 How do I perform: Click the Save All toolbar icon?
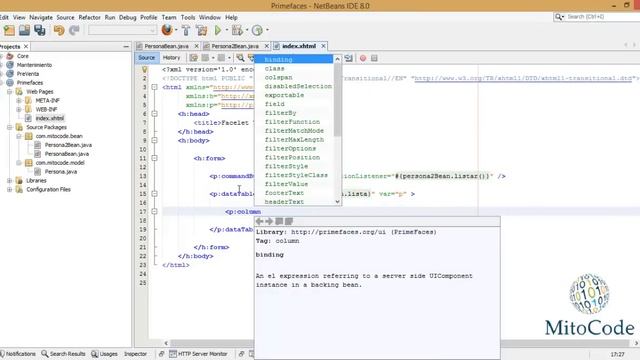point(40,30)
